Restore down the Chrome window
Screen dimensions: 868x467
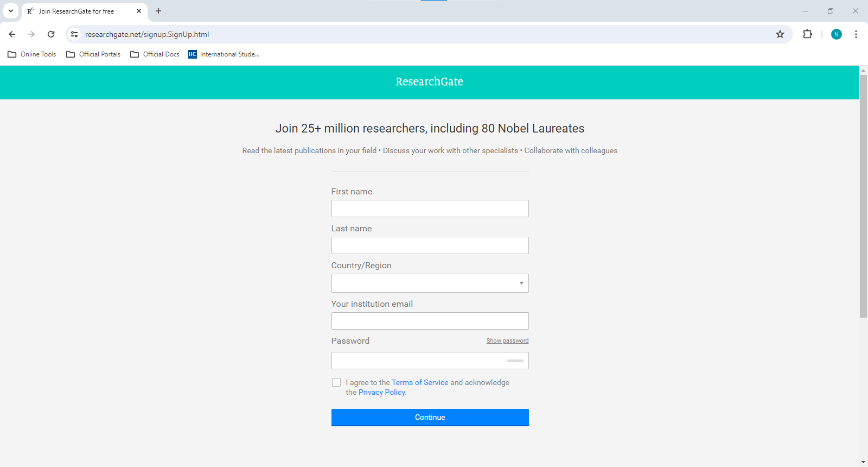[x=831, y=11]
